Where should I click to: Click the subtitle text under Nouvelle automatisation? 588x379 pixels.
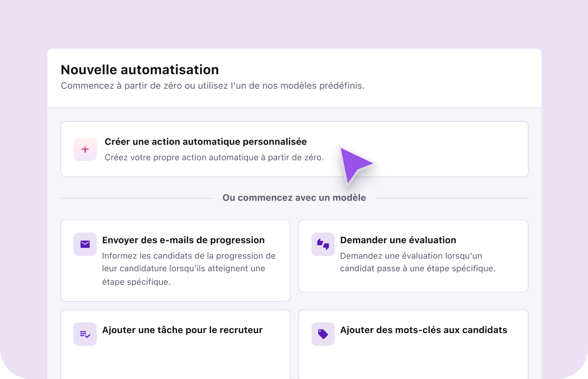(x=213, y=86)
